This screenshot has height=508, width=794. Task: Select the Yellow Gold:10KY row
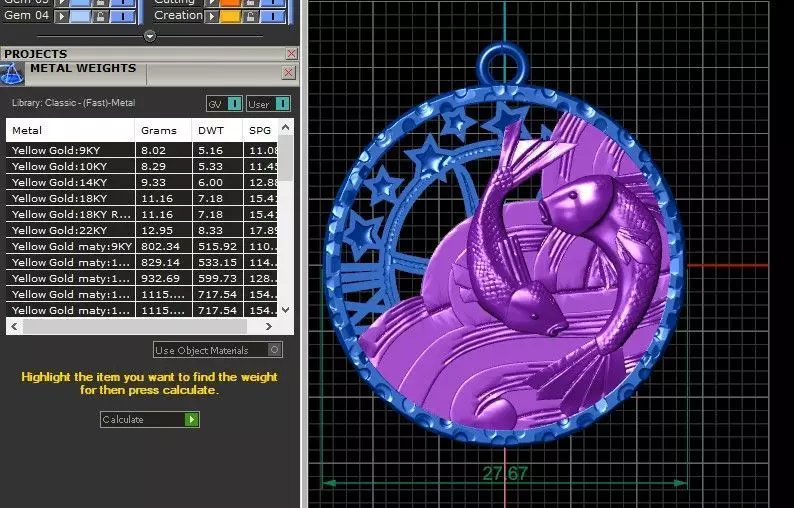[142, 166]
